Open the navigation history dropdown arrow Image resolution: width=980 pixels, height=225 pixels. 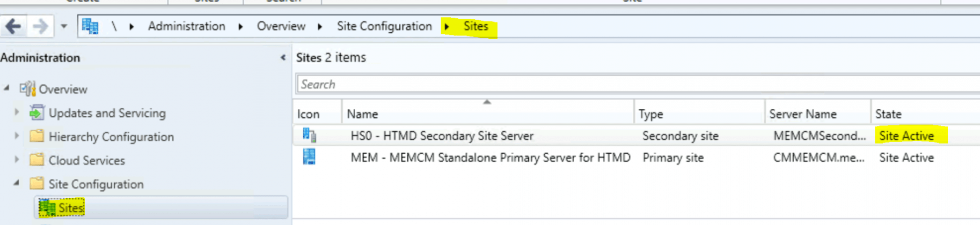click(x=64, y=26)
